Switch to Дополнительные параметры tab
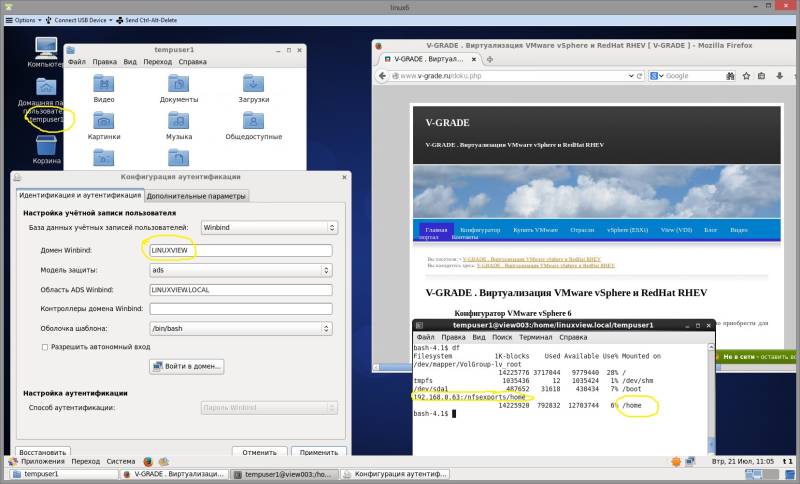The height and width of the screenshot is (484, 800). click(x=196, y=196)
